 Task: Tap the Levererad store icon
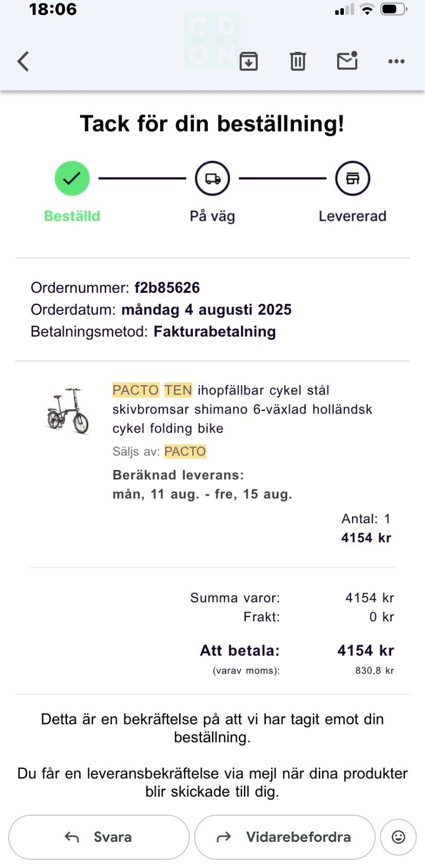(353, 179)
